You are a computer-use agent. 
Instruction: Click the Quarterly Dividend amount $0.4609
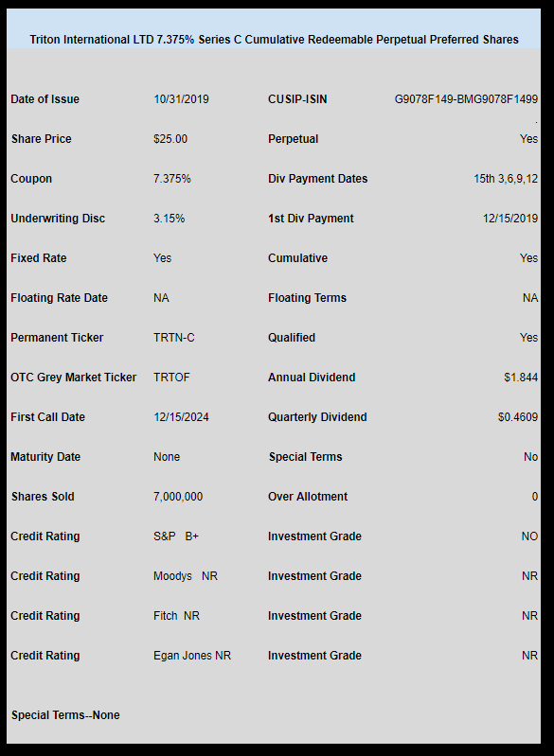[518, 417]
